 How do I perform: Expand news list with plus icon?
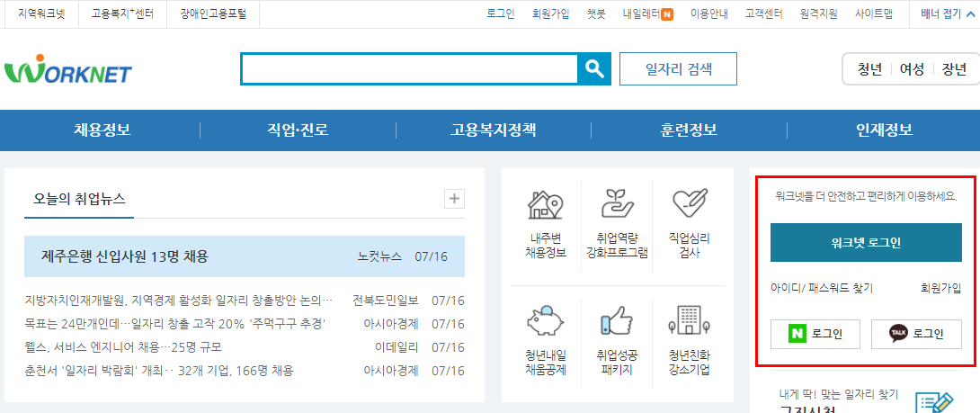tap(454, 199)
